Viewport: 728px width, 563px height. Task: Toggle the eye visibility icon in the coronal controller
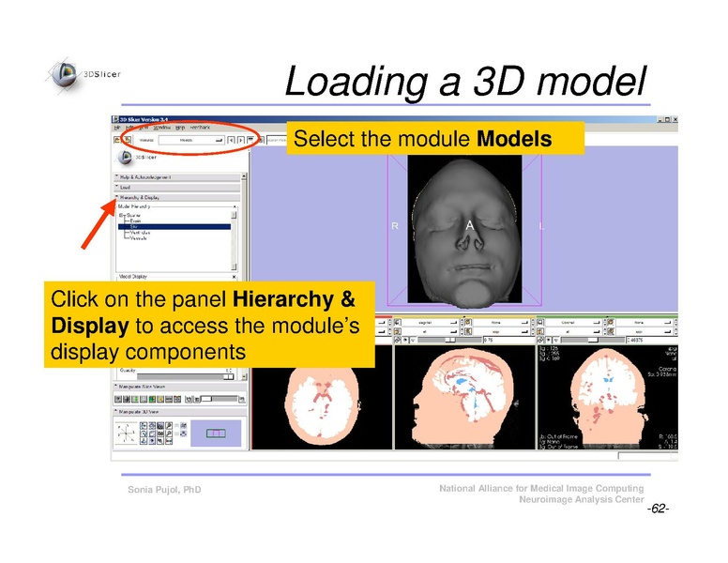pos(549,340)
